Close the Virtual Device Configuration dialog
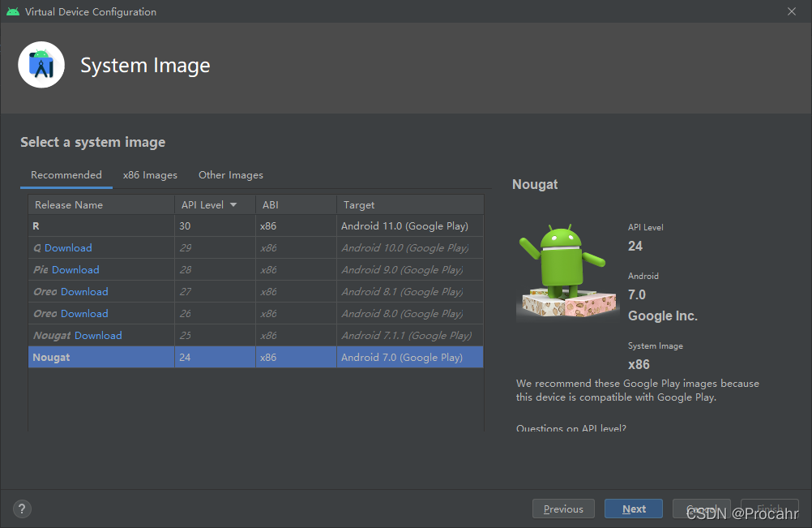The width and height of the screenshot is (812, 528). (791, 11)
